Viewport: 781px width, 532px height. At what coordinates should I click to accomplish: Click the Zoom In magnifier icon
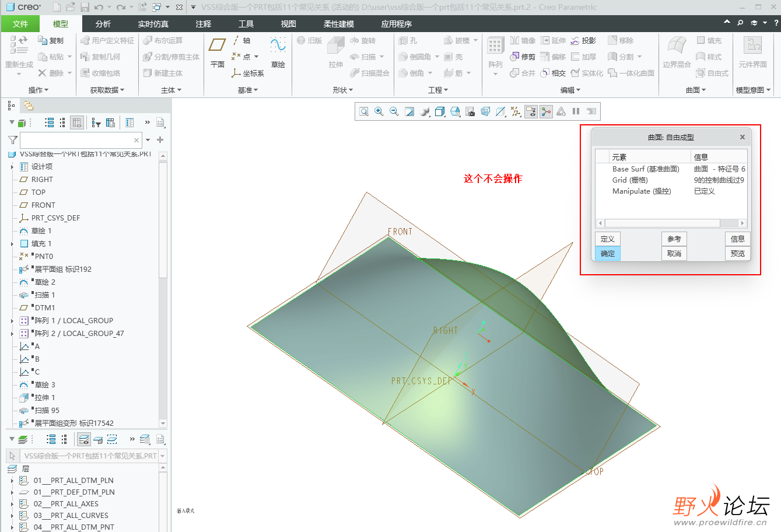379,111
